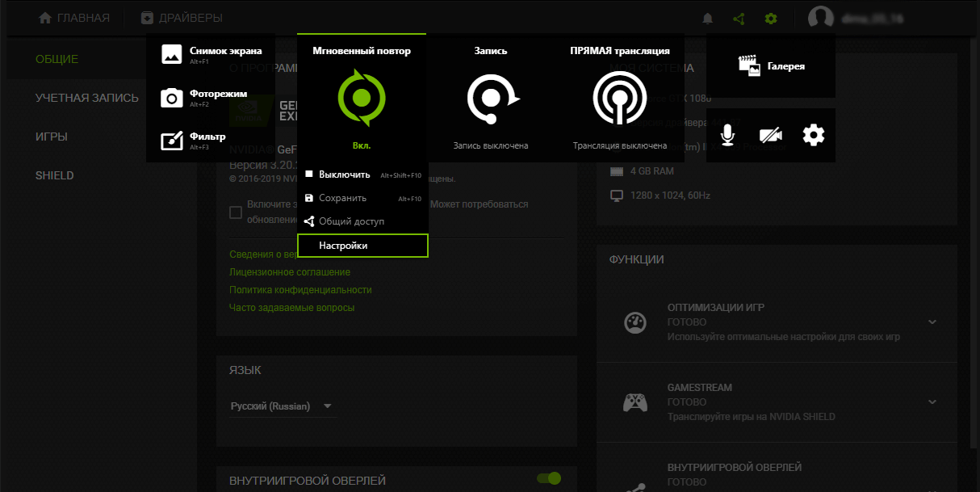Toggle the microphone icon in overlay
Image resolution: width=980 pixels, height=492 pixels.
728,135
